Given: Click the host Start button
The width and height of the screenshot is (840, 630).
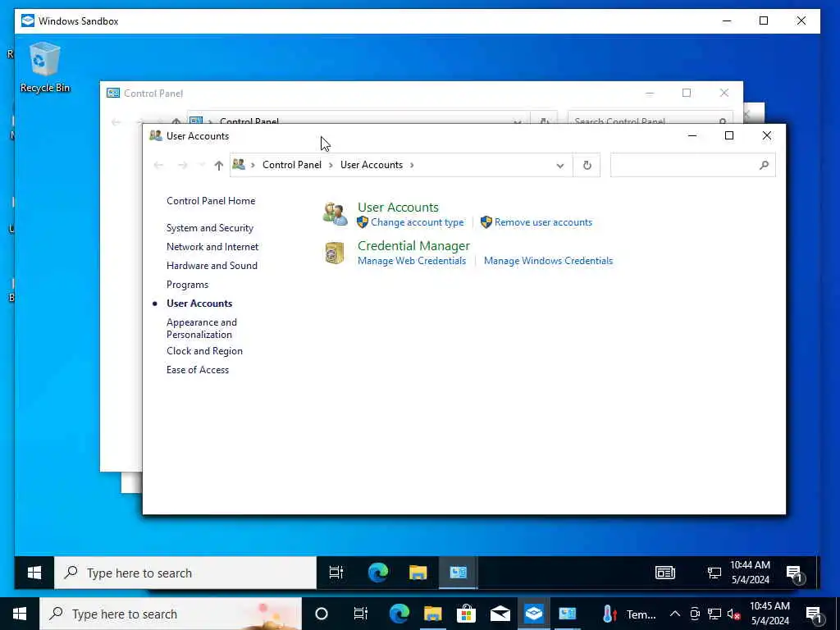Looking at the screenshot, I should (x=20, y=614).
